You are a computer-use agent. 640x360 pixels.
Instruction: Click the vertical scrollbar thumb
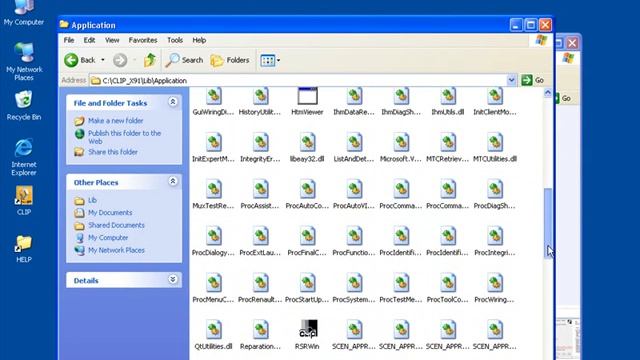[x=548, y=223]
